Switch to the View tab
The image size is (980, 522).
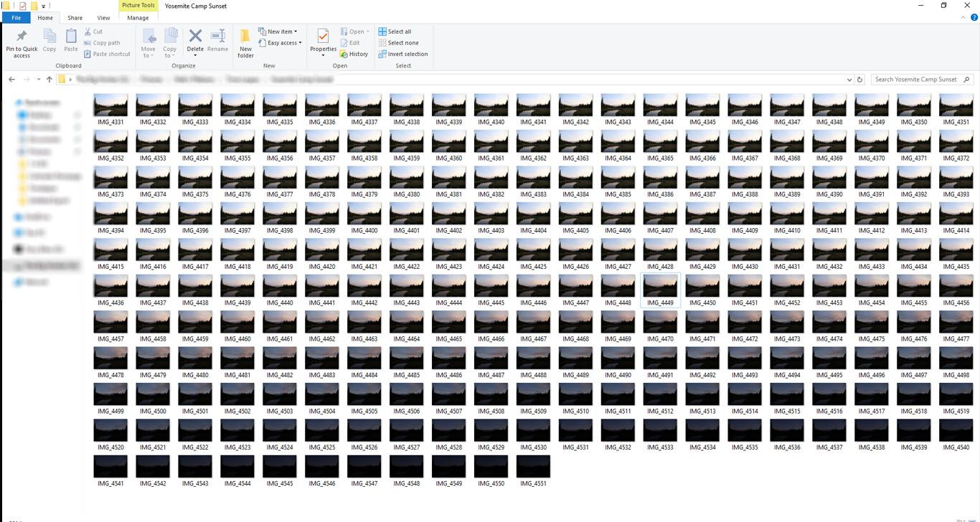103,17
